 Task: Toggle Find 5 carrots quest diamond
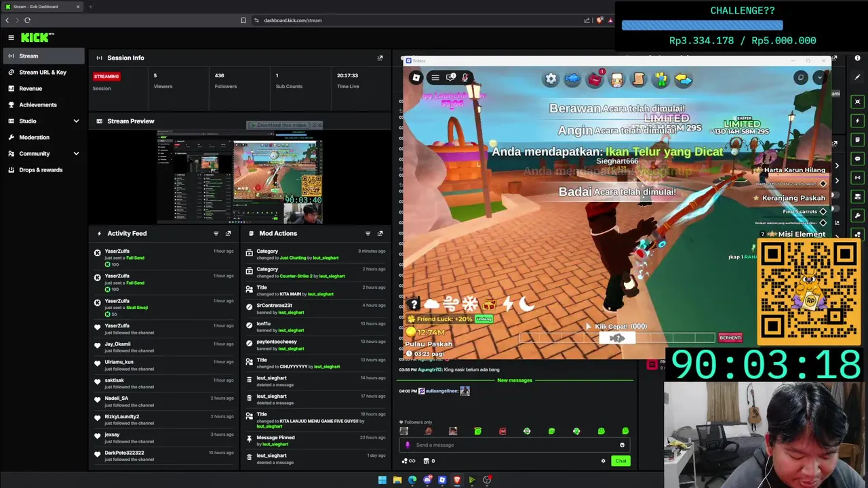[x=823, y=211]
